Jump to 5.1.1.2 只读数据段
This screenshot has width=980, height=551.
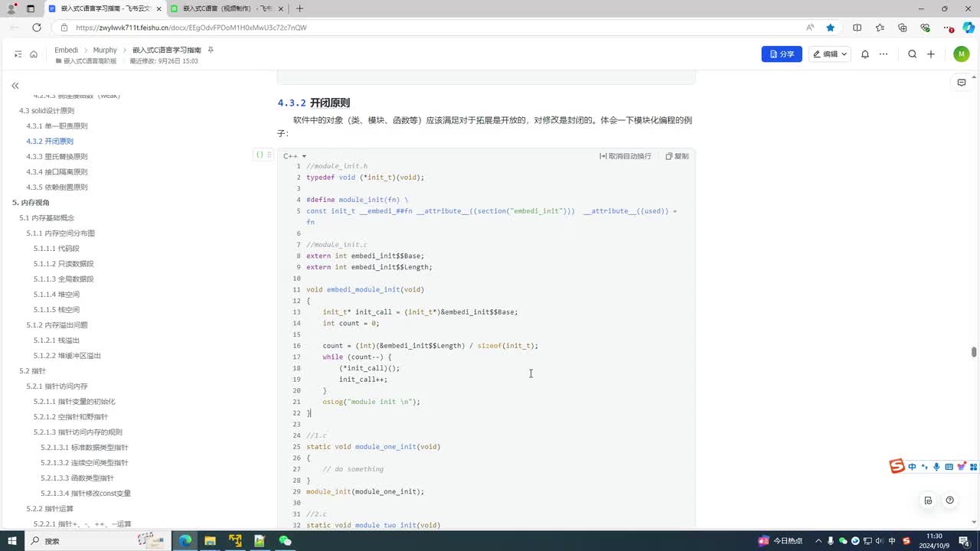pyautogui.click(x=64, y=263)
